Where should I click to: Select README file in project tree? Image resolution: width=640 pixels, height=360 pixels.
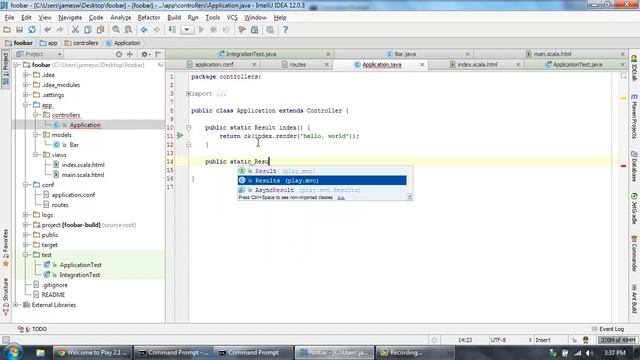[53, 295]
